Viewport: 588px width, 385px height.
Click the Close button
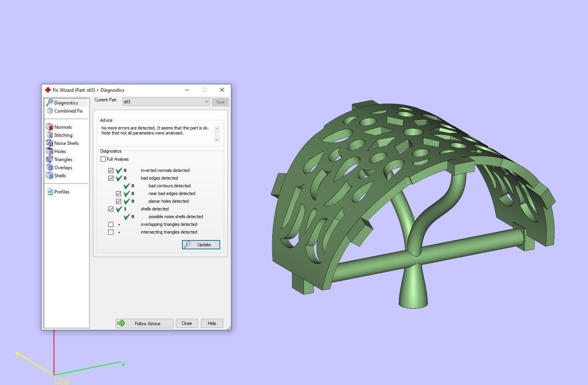[x=187, y=323]
